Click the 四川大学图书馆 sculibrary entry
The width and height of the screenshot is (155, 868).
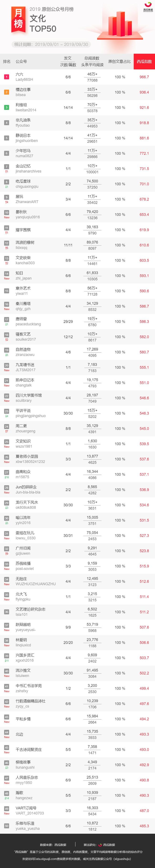tap(29, 398)
